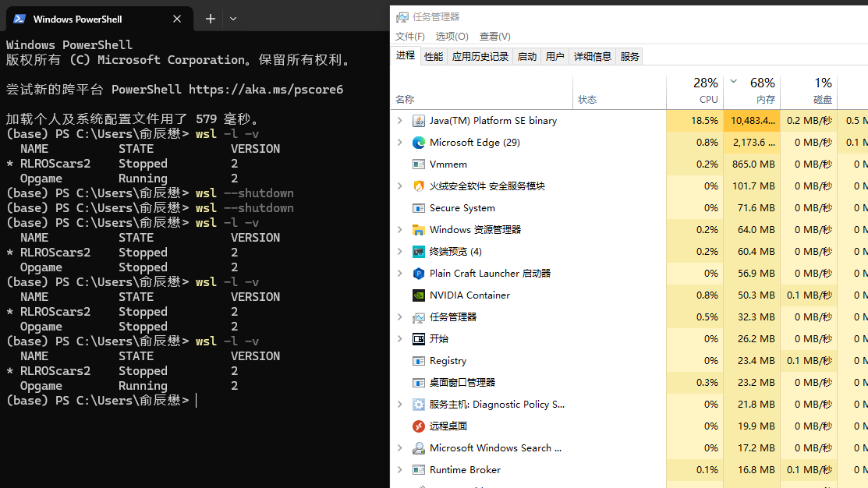
Task: Switch to the 用户 tab
Action: click(554, 56)
